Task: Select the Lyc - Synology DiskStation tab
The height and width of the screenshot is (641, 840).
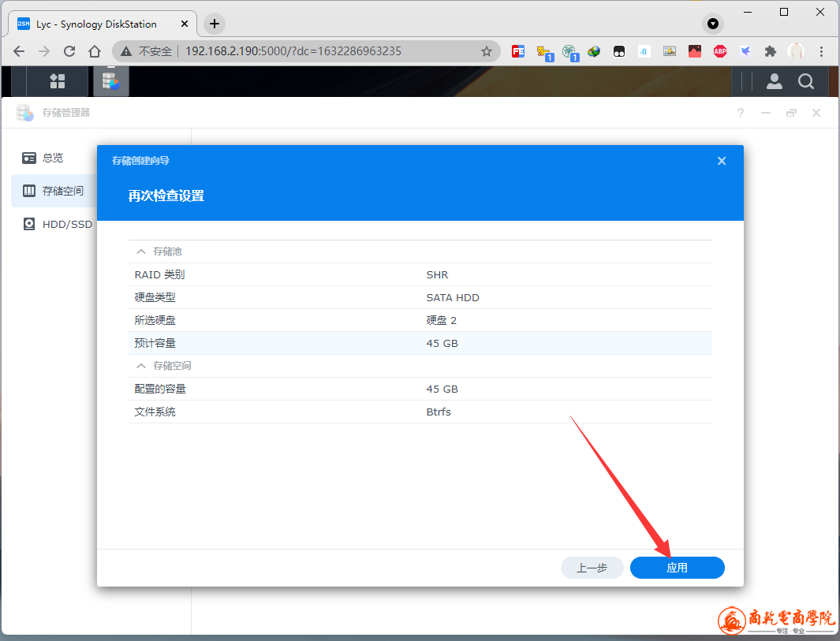Action: tap(103, 24)
